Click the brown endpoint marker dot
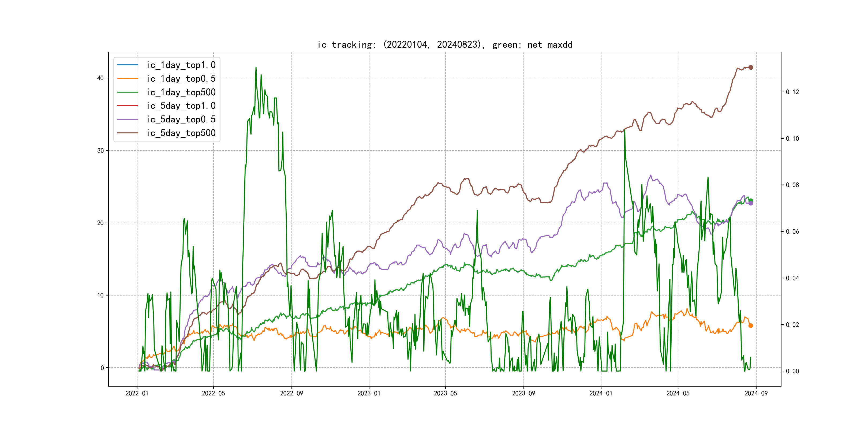The height and width of the screenshot is (434, 868). tap(750, 68)
